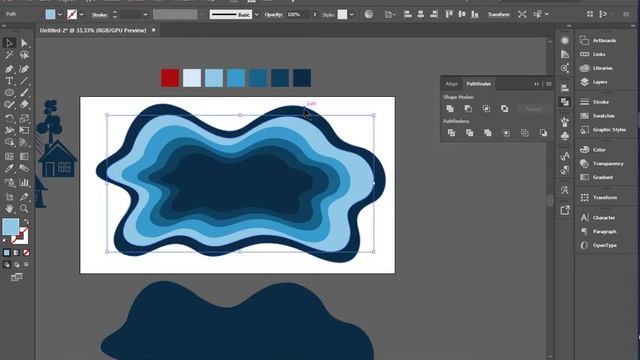Screen dimensions: 640x360
Task: Select the Rotate tool
Action: [x=9, y=118]
